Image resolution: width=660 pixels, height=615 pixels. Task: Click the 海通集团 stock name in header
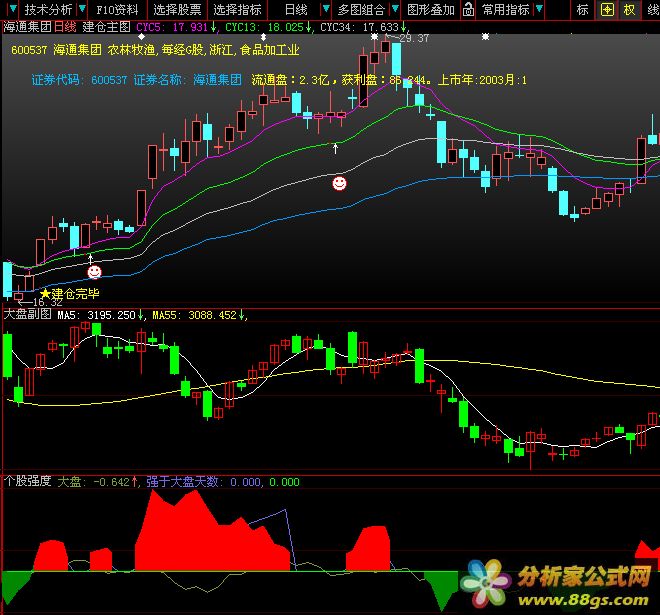coord(27,27)
